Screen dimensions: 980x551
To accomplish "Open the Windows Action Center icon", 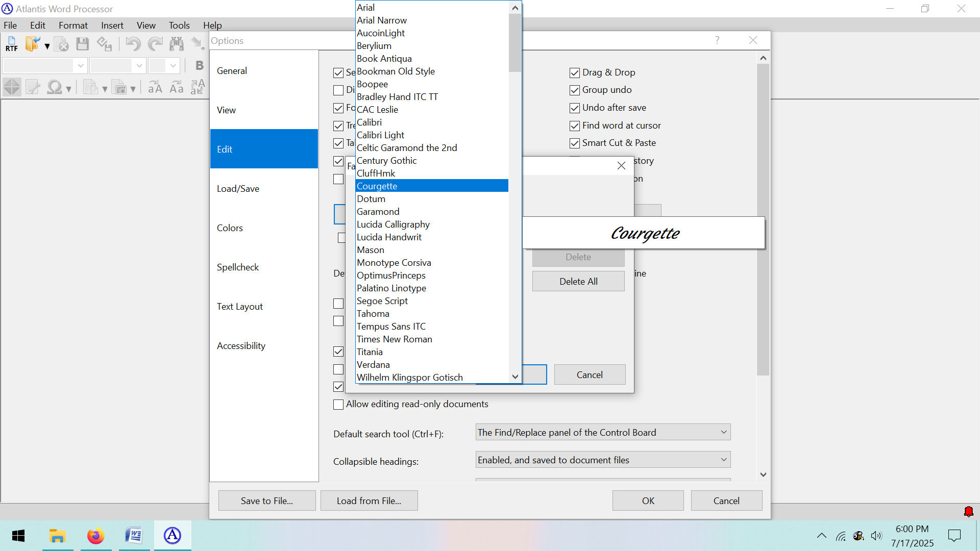I will tap(954, 536).
